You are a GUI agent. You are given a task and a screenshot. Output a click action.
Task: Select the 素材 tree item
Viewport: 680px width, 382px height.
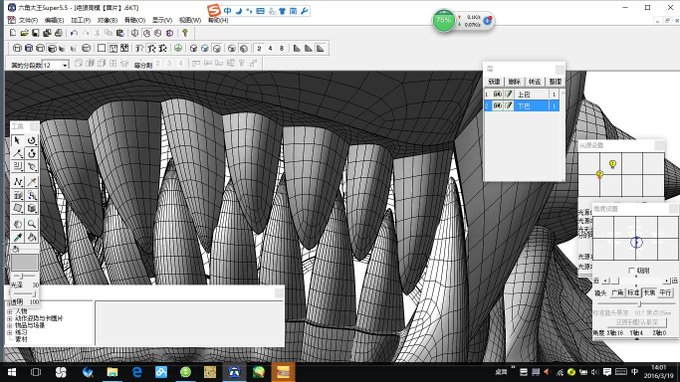(x=21, y=339)
